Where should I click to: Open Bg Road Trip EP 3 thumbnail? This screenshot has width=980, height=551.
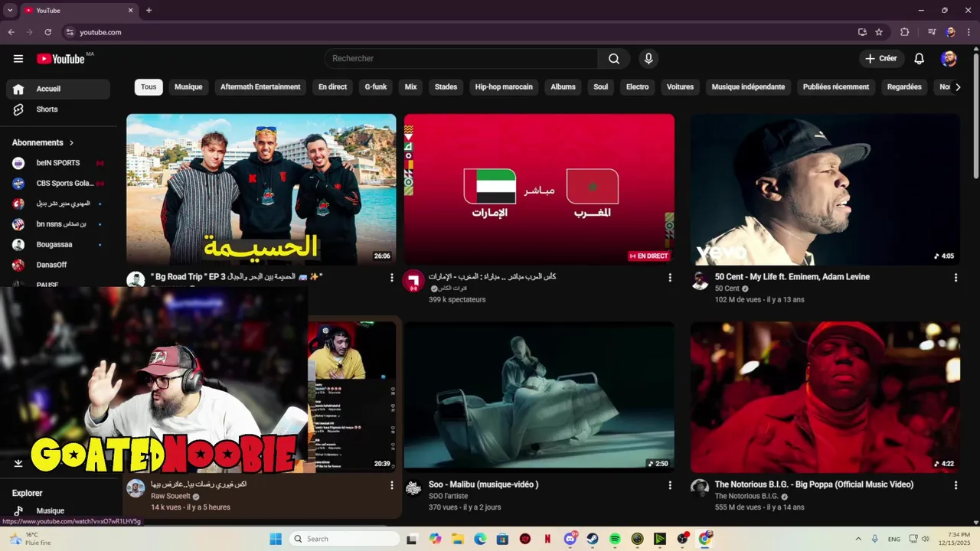point(261,189)
